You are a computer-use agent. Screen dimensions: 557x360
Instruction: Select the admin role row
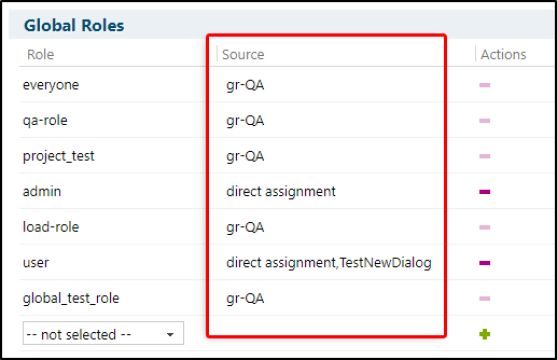[286, 191]
